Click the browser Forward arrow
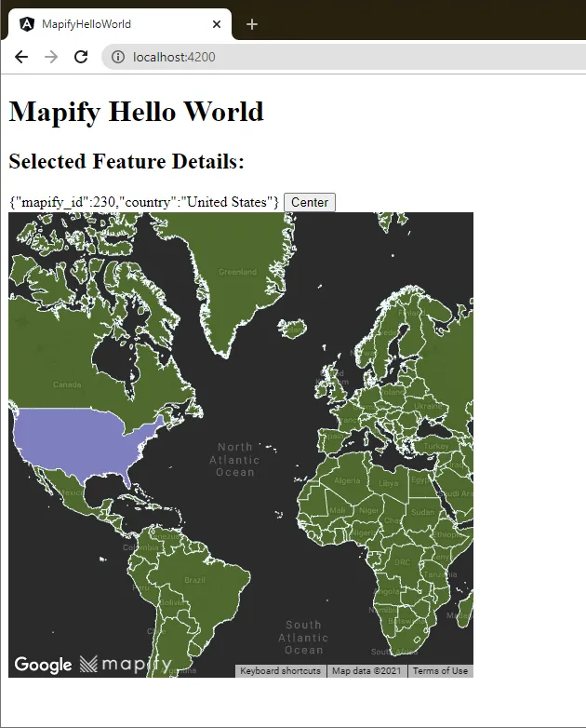This screenshot has height=728, width=586. click(x=51, y=57)
